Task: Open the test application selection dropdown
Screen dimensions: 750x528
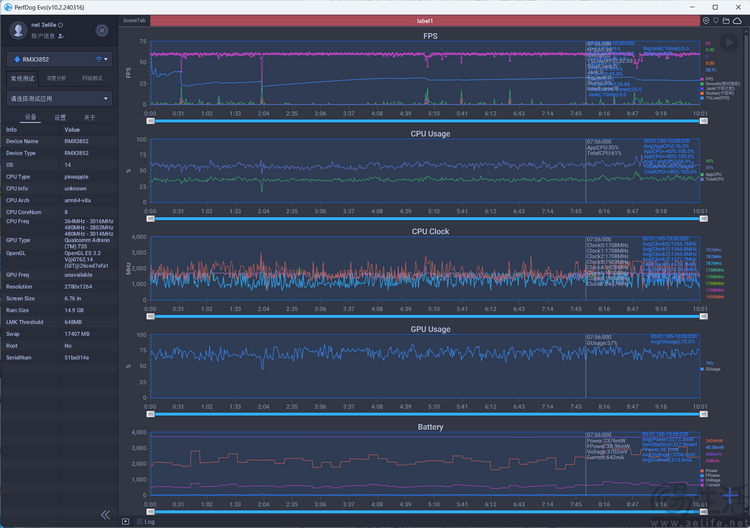Action: 60,99
